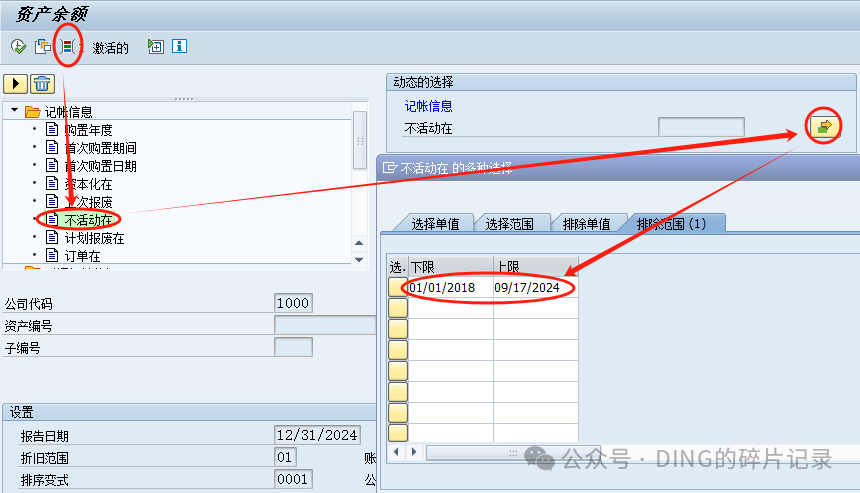Click the 公司代码 field showing 1000
The image size is (860, 493).
coord(293,303)
